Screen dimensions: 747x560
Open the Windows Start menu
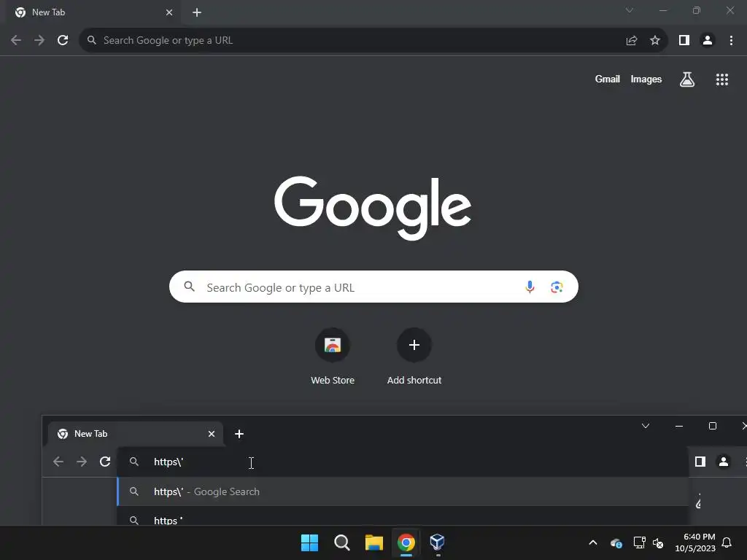point(309,542)
